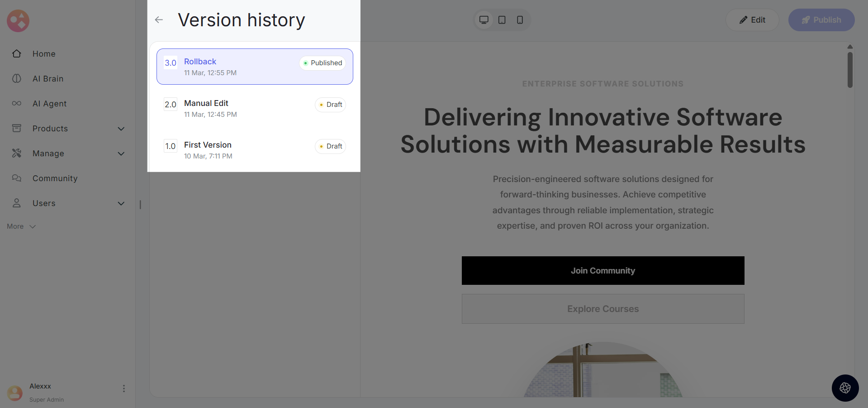Switch to tablet preview icon
Screen dimensions: 868x408
tap(502, 20)
